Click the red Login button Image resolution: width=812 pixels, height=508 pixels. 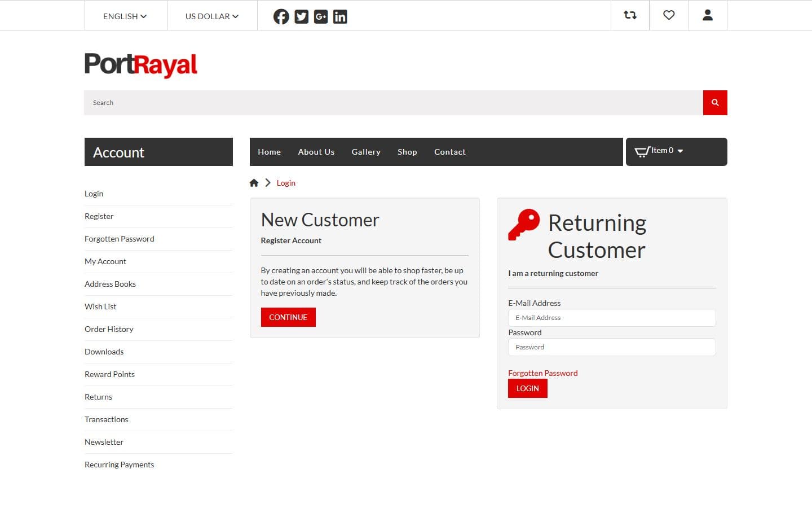pyautogui.click(x=528, y=388)
